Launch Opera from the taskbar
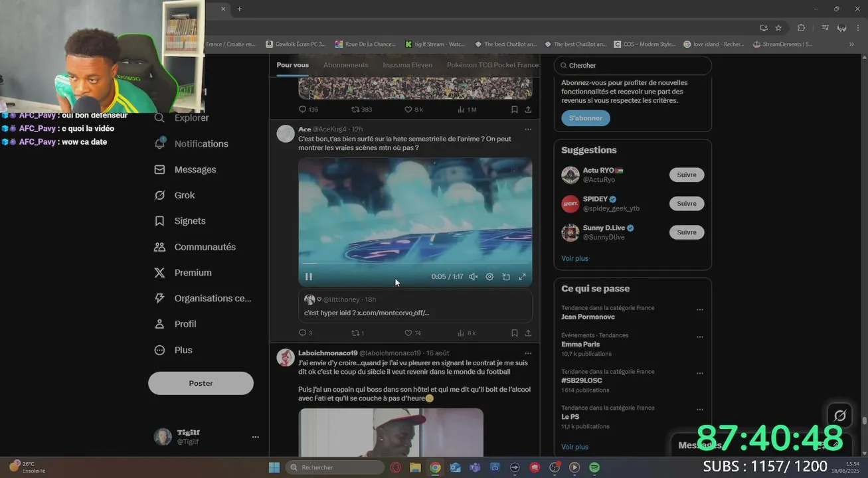The image size is (868, 478). point(396,467)
